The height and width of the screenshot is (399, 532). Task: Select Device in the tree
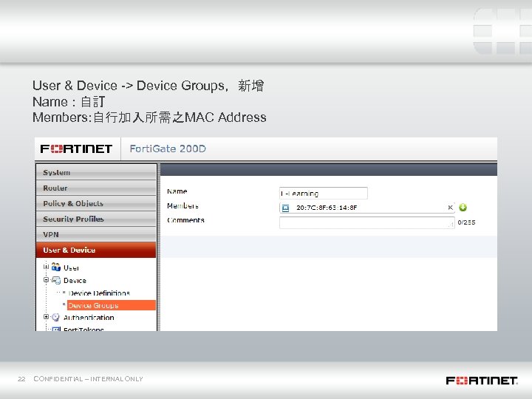[75, 281]
